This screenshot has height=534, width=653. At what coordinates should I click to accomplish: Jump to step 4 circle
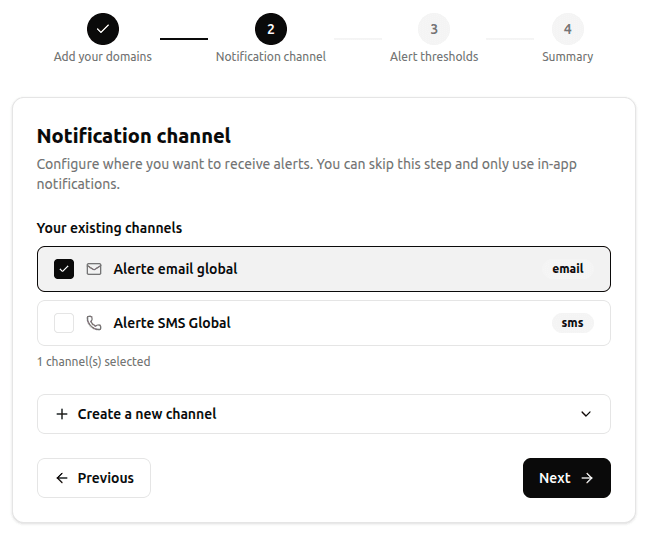point(568,29)
